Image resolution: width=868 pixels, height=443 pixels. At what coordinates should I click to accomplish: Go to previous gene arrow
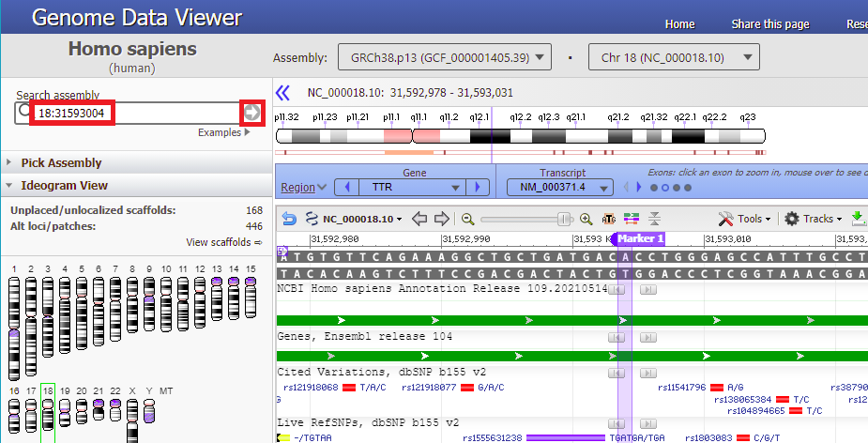pyautogui.click(x=347, y=187)
